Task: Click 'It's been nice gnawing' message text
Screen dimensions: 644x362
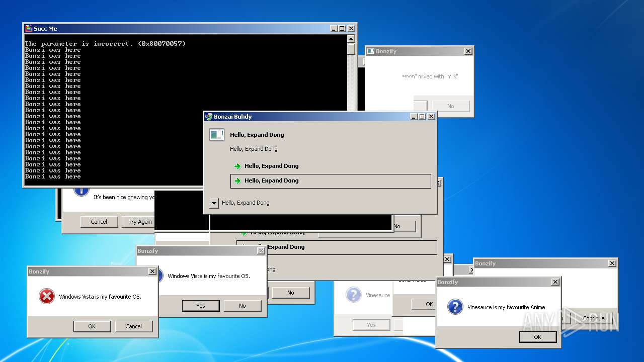Action: (x=124, y=198)
